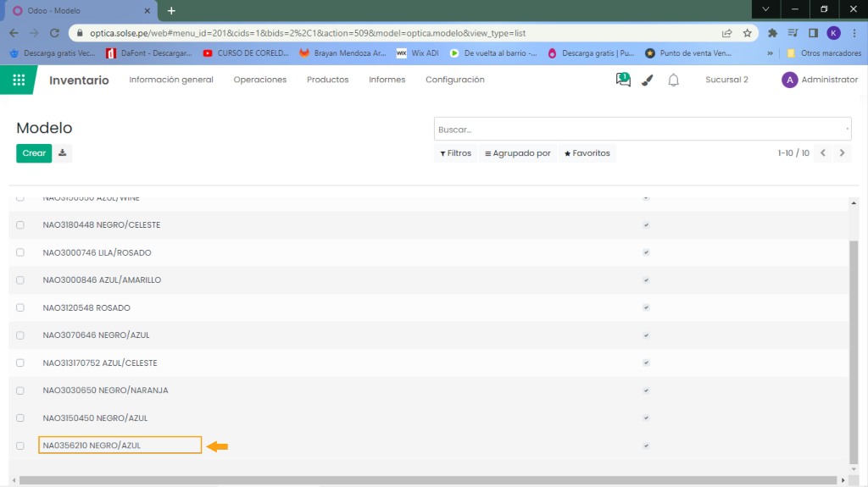Image resolution: width=868 pixels, height=487 pixels.
Task: Click the download export icon beside Crear
Action: point(63,153)
